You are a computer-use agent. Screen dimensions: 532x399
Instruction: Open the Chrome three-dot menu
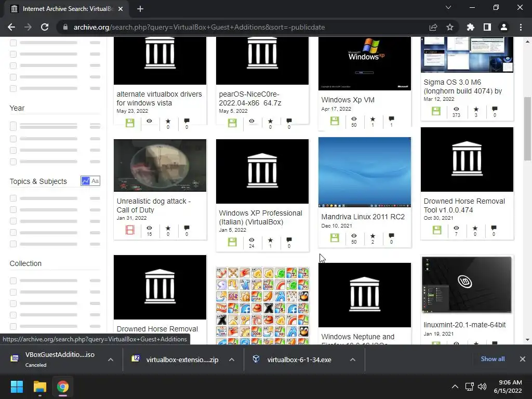521,27
